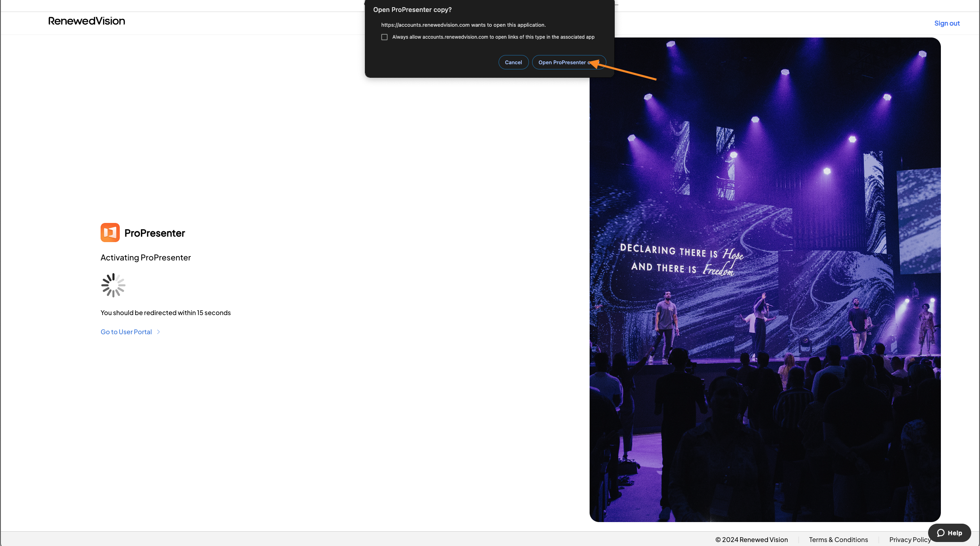
Task: Click the ProPresenter product name heading
Action: [154, 233]
